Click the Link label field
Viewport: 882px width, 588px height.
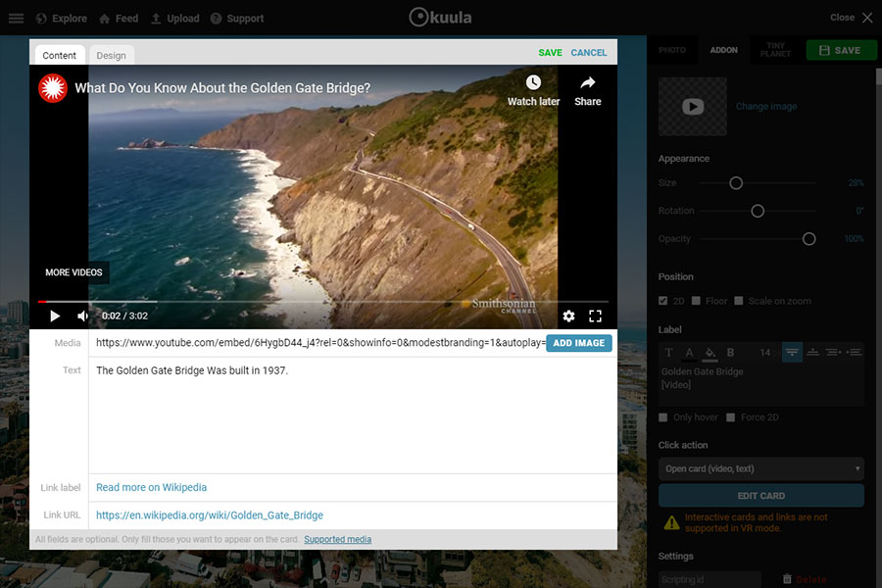tap(353, 487)
